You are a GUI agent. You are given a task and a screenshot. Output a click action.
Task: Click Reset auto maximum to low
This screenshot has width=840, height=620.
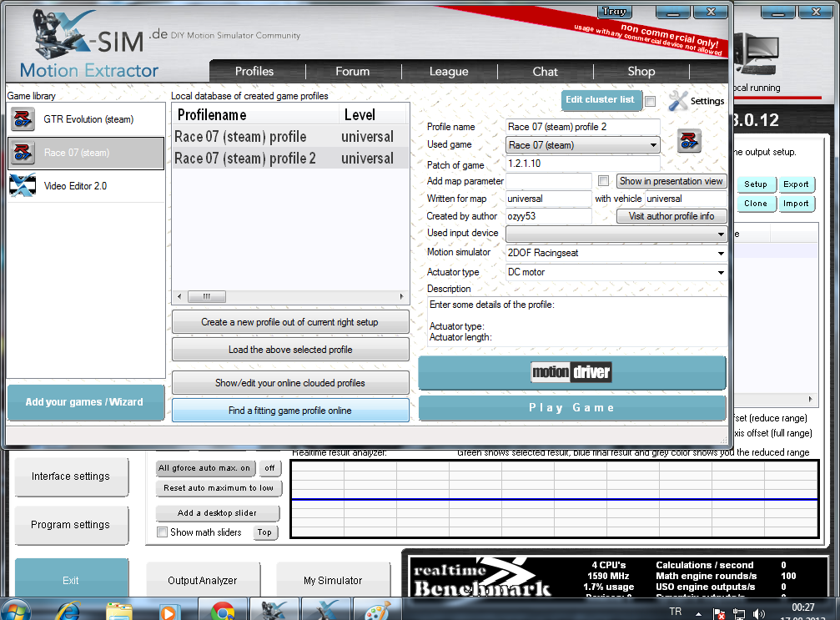(219, 488)
